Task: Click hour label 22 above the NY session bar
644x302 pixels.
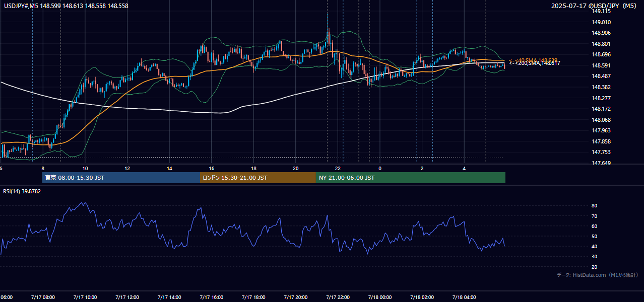Action: (338, 168)
